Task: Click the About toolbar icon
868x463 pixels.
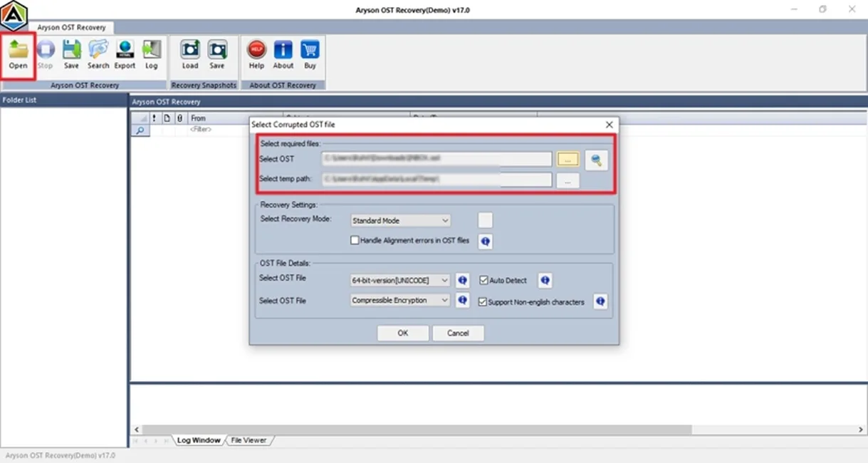Action: (x=283, y=55)
